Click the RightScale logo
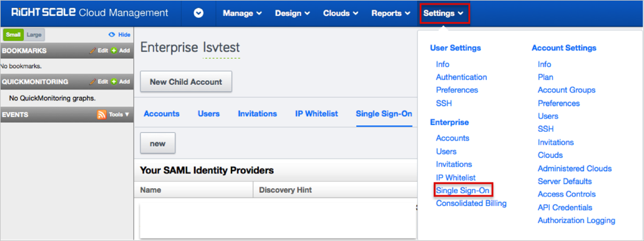Viewport: 644px width, 241px height. (89, 13)
